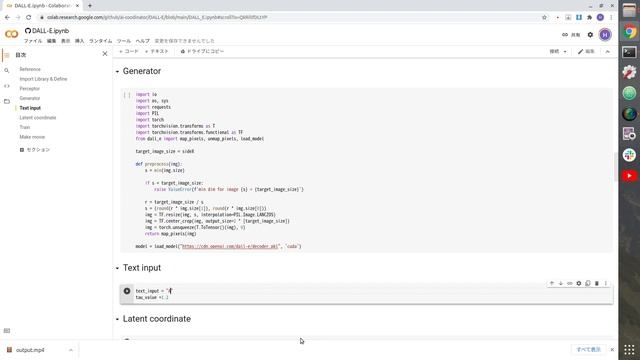Screen dimensions: 640x360
Task: Move the text_input cell down
Action: pyautogui.click(x=561, y=283)
